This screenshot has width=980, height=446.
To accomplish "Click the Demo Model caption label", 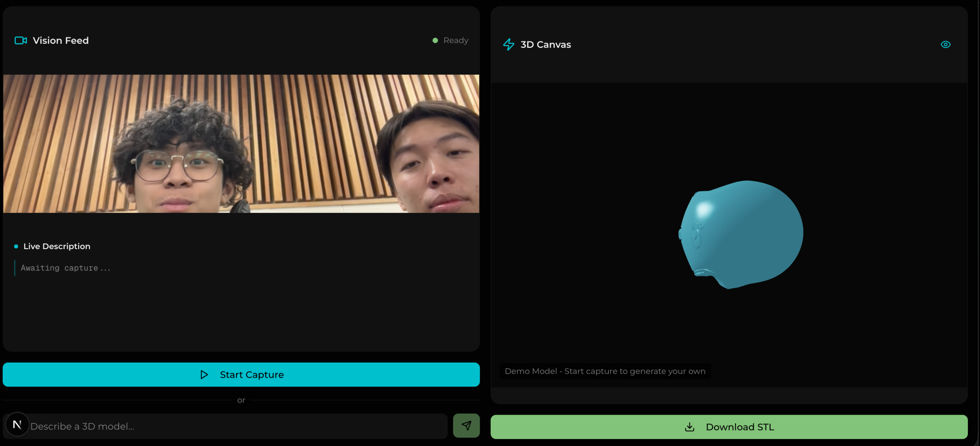I will coord(605,371).
